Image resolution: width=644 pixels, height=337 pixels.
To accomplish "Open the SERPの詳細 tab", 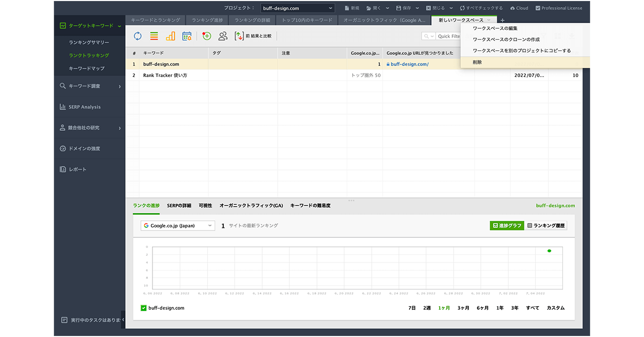I will [179, 206].
